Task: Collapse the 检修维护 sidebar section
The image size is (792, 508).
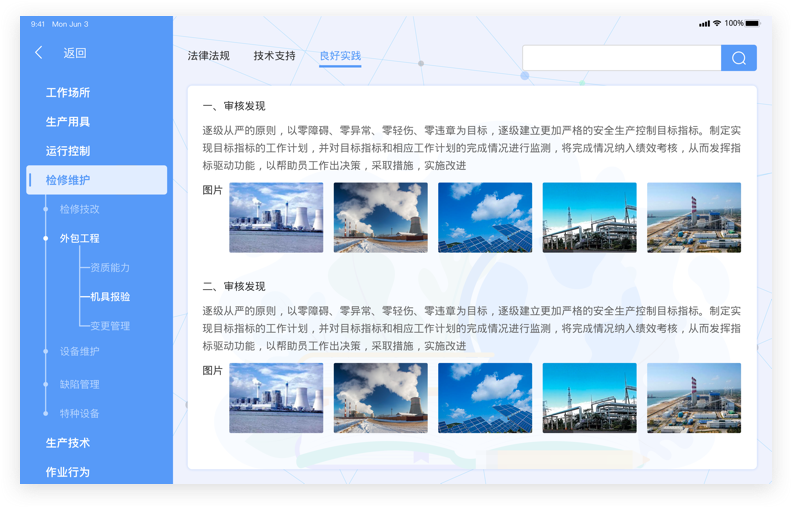Action: pyautogui.click(x=96, y=180)
